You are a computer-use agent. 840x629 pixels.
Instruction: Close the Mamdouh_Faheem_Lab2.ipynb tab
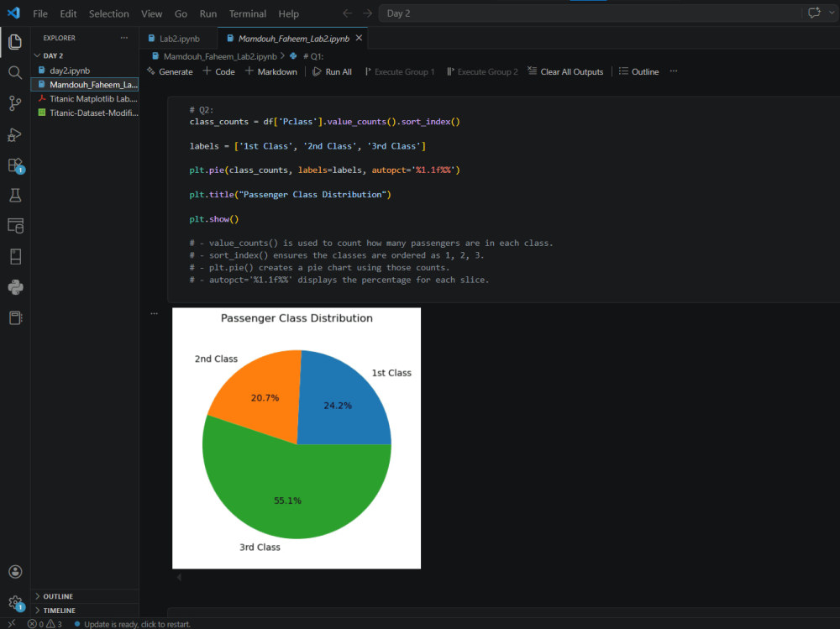click(x=359, y=38)
